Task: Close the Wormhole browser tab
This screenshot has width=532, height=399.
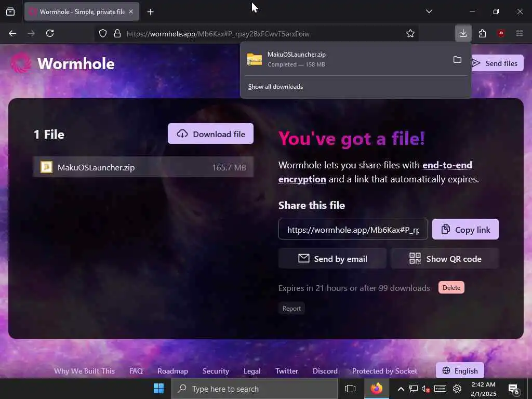Action: (131, 11)
